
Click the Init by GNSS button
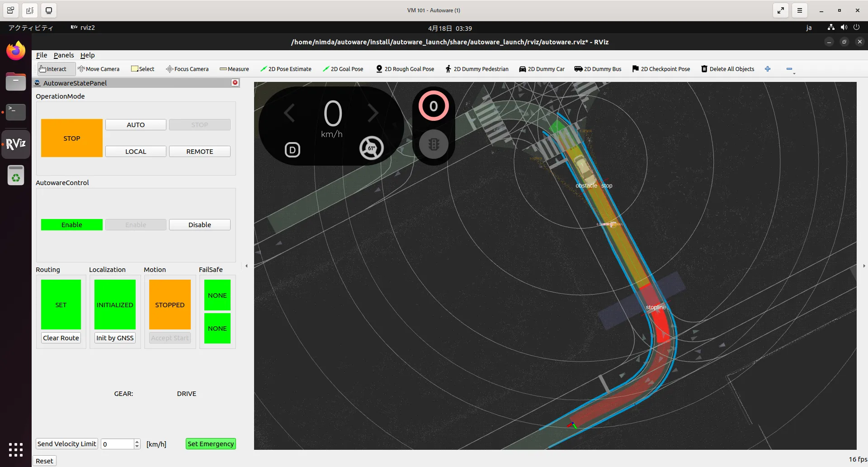click(x=115, y=338)
